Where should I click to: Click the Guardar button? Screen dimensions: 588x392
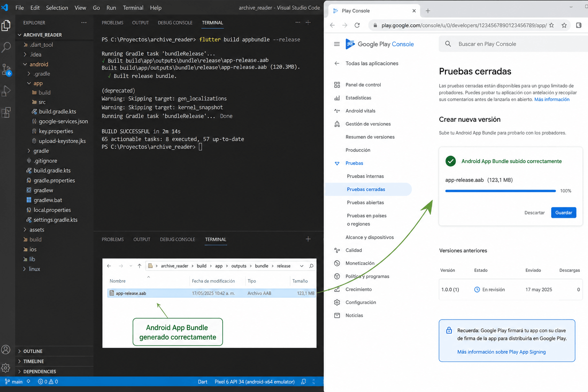[x=563, y=212]
